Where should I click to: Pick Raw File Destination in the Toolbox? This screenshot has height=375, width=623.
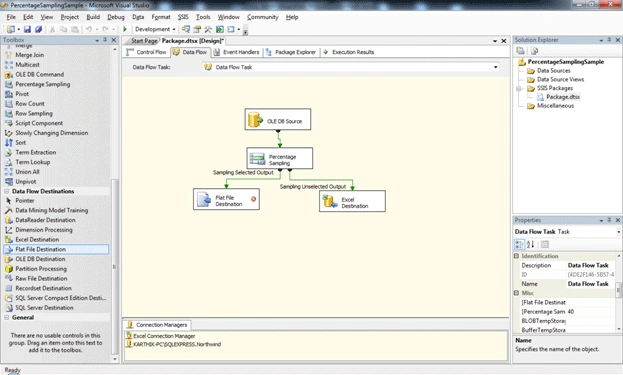[x=41, y=278]
